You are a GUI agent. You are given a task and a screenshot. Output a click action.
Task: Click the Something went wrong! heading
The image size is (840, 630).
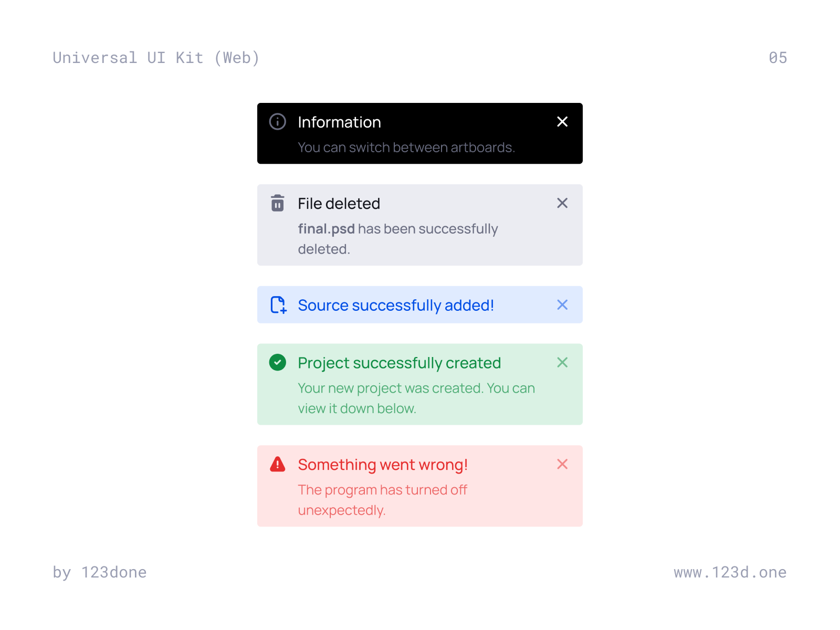[383, 465]
